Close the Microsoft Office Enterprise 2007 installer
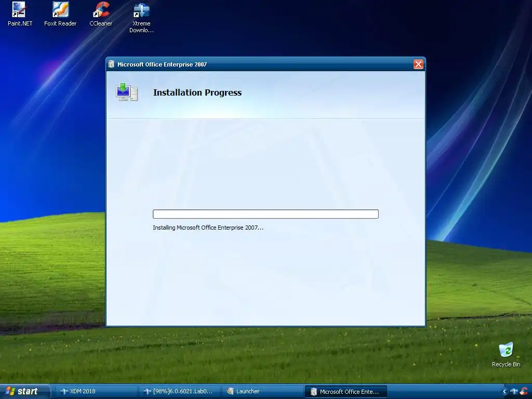The height and width of the screenshot is (399, 532). pos(418,64)
